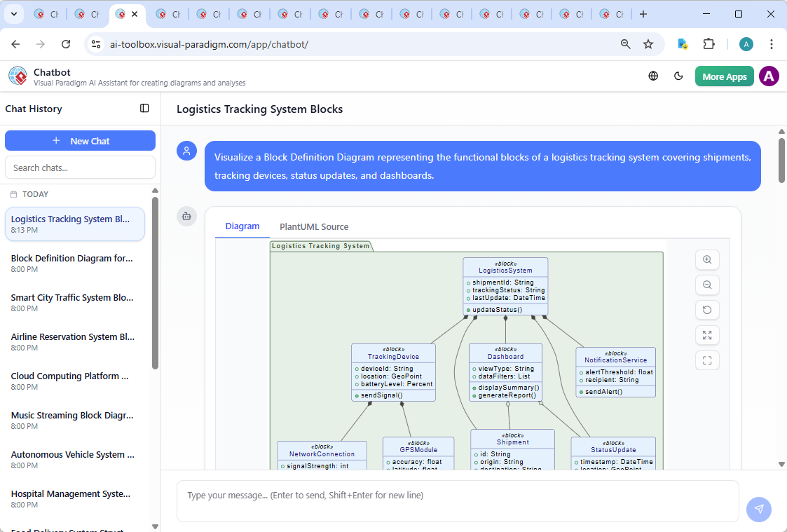Image resolution: width=787 pixels, height=532 pixels.
Task: Switch to the PlantUML Source tab
Action: pos(314,226)
